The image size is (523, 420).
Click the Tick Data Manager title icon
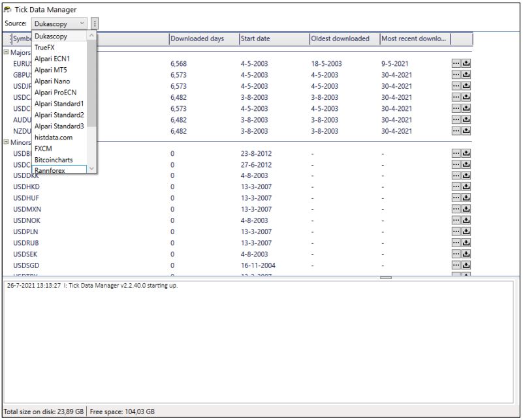point(7,9)
